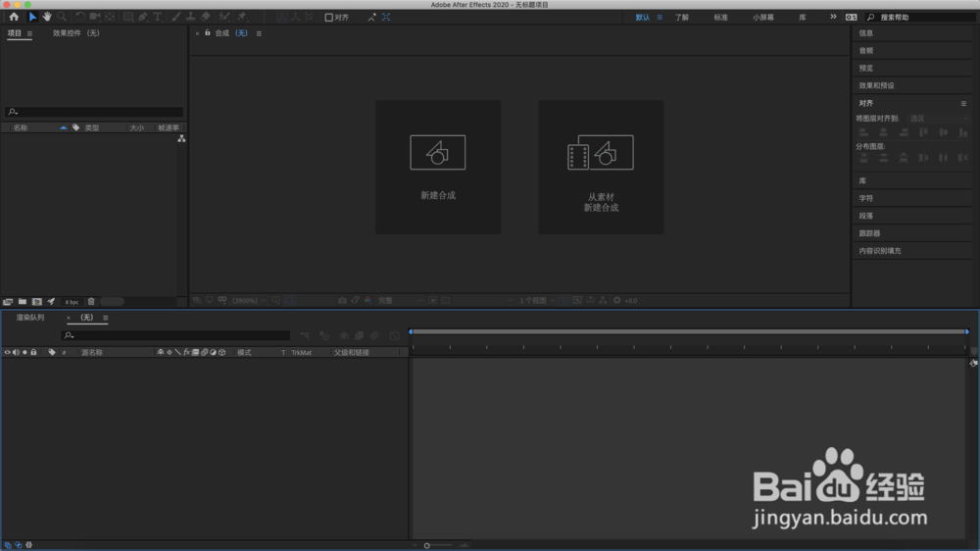Click the solo column header dot

click(24, 352)
